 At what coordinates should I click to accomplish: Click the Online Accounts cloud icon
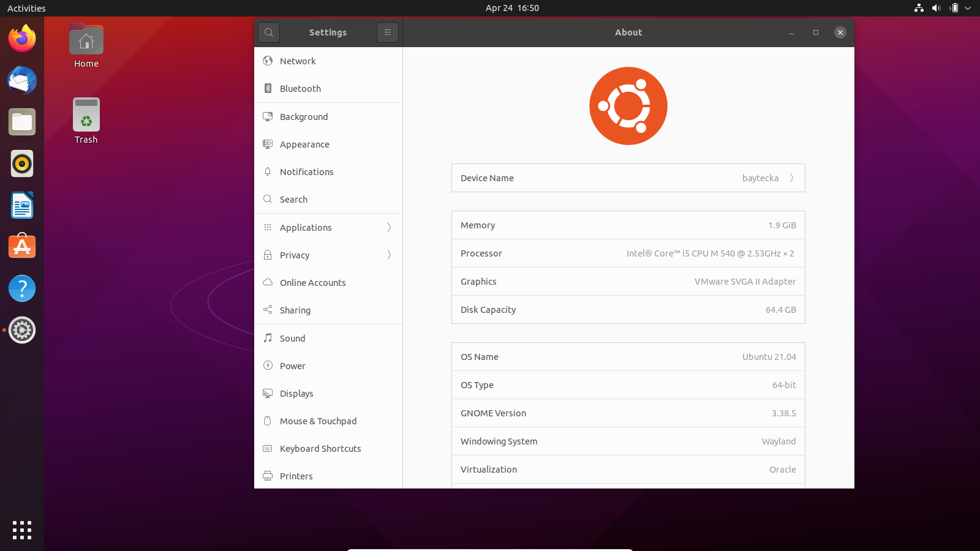[268, 282]
